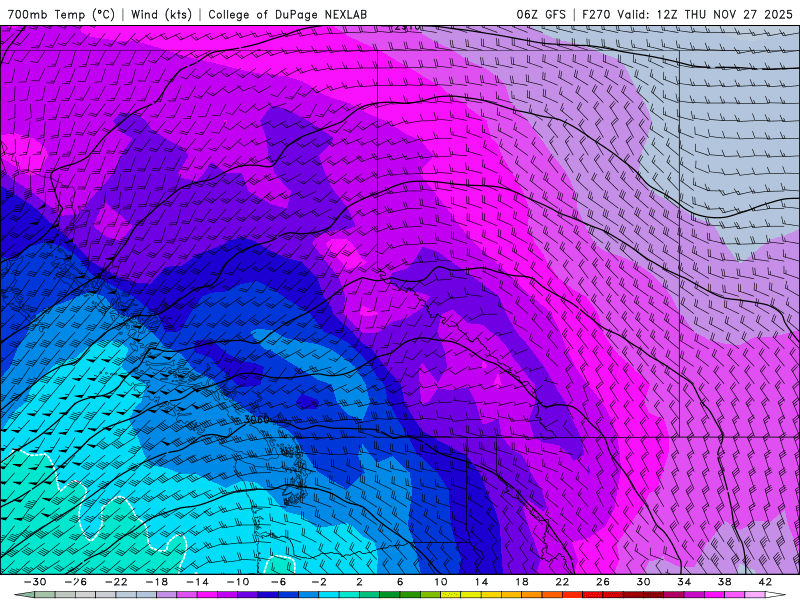Click the '-14' colorbar label
The width and height of the screenshot is (800, 600).
(197, 582)
